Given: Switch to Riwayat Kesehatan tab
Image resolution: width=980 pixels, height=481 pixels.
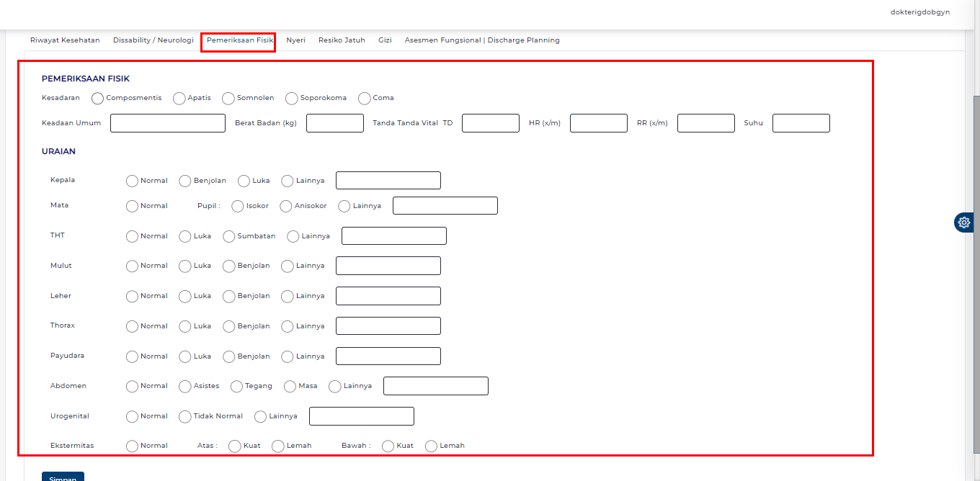Looking at the screenshot, I should click(x=65, y=40).
